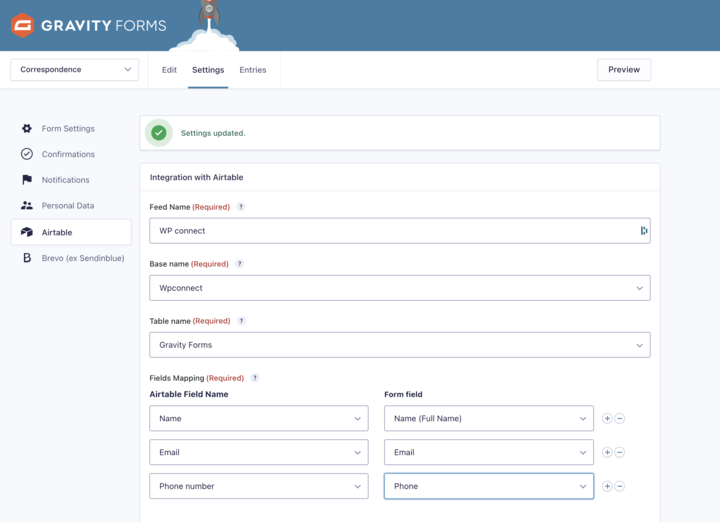Switch to the Edit tab

click(169, 70)
